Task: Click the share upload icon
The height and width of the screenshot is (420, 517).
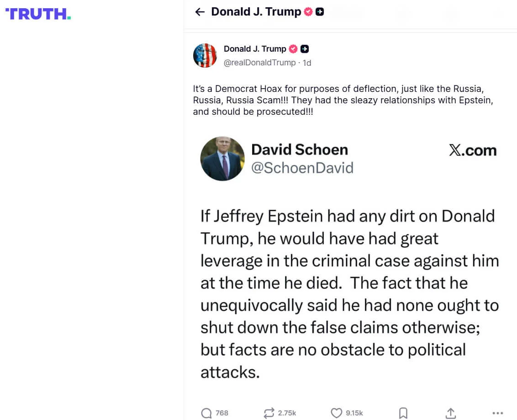Action: click(451, 413)
